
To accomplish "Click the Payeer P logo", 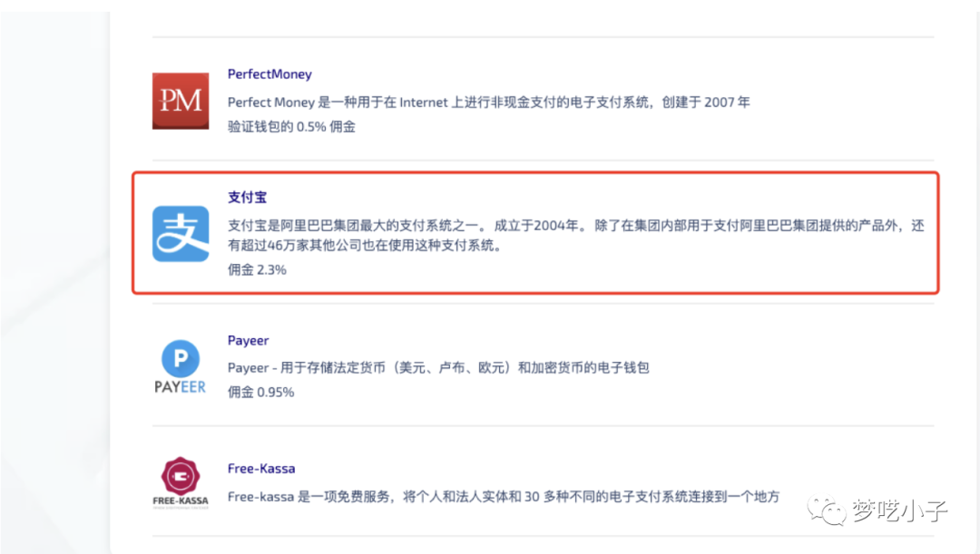I will point(180,366).
